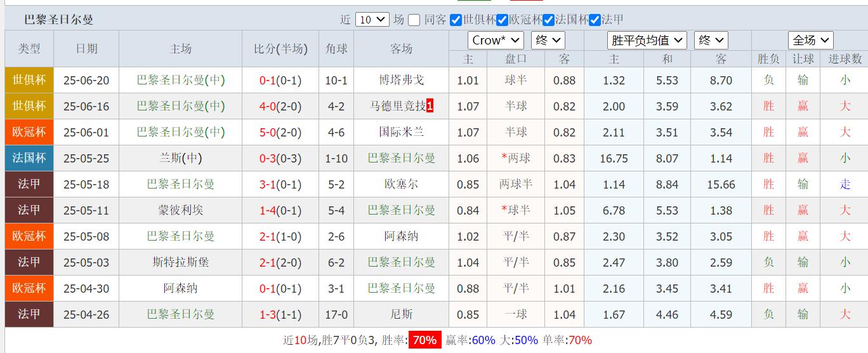Viewport: 868px width, 353px height.
Task: Click away team 阿森纳 on 25-05-08
Action: click(x=402, y=236)
